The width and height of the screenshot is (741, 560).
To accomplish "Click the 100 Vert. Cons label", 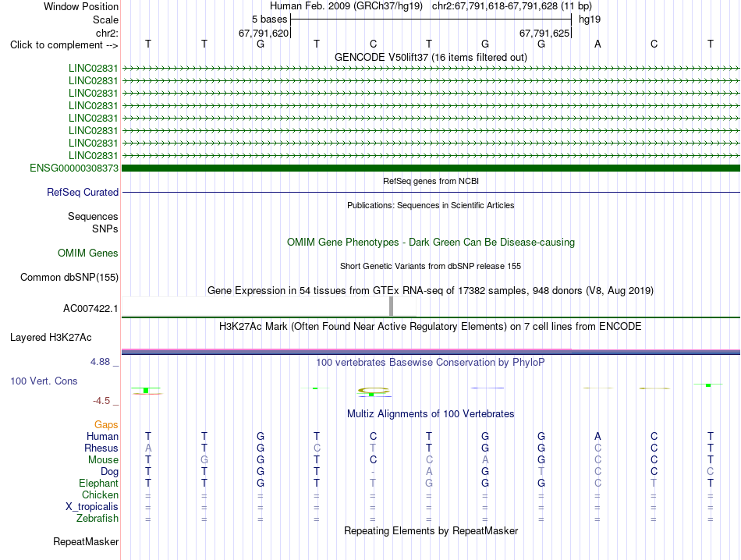I will point(44,381).
